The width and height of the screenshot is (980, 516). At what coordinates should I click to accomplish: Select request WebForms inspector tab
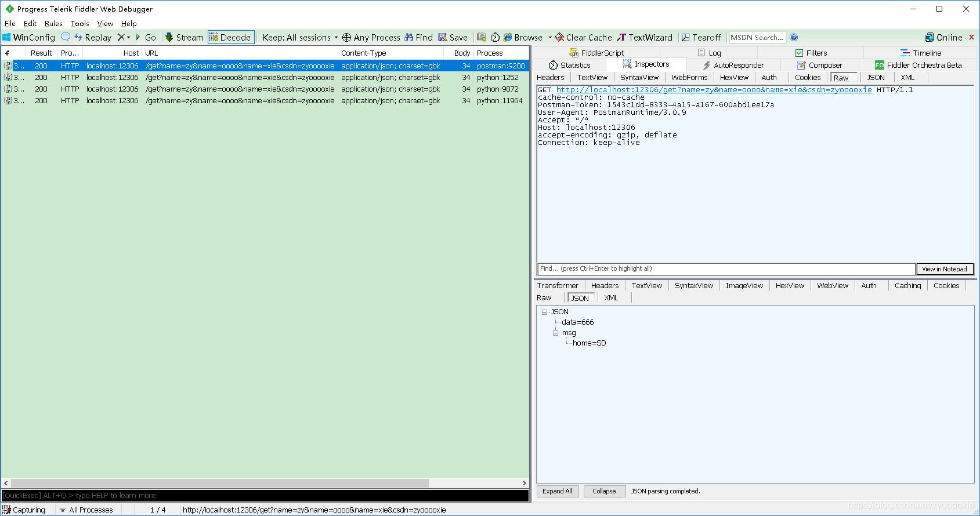click(x=689, y=77)
